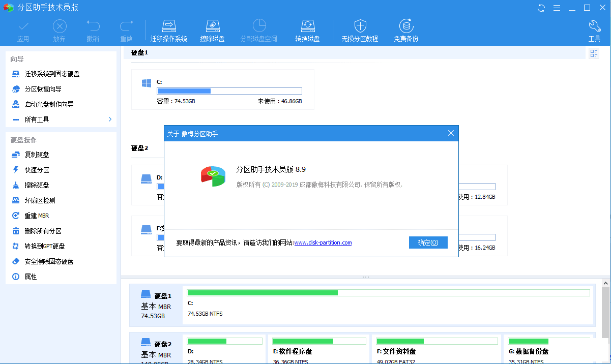Click the 应用 (Apply) checkmark icon

coord(23,26)
